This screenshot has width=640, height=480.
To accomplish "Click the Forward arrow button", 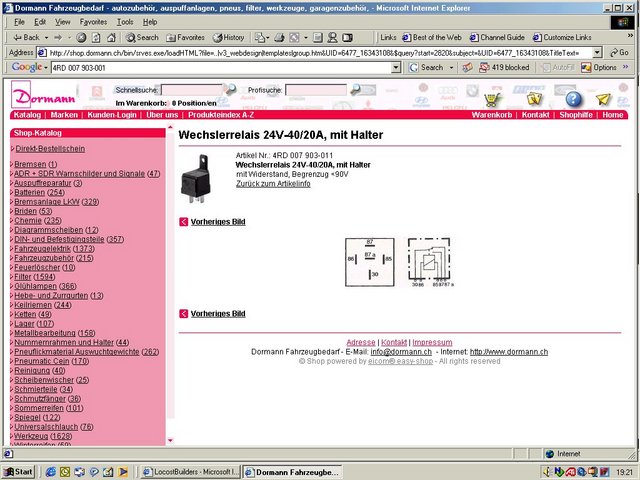I will (x=58, y=38).
